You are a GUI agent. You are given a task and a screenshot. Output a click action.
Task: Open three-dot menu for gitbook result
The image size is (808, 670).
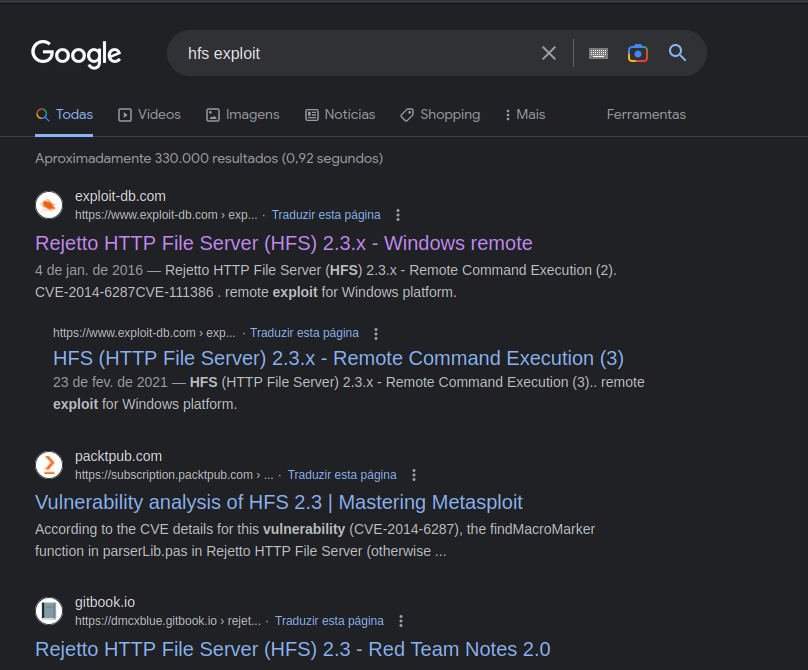[x=401, y=621]
